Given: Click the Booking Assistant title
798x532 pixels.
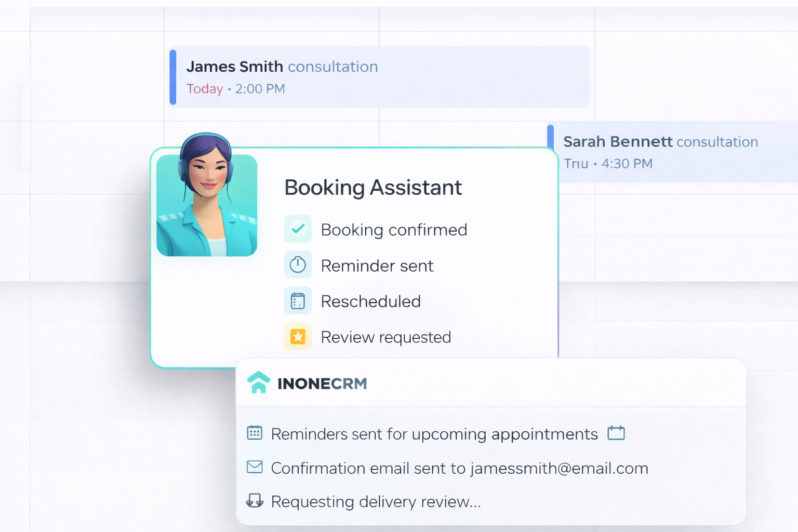Looking at the screenshot, I should tap(373, 188).
